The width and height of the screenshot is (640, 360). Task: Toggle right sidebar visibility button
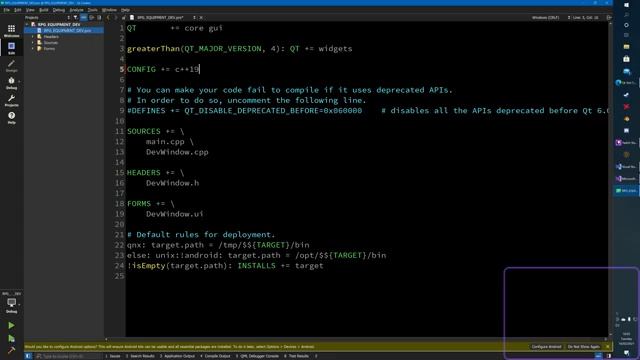(x=609, y=356)
